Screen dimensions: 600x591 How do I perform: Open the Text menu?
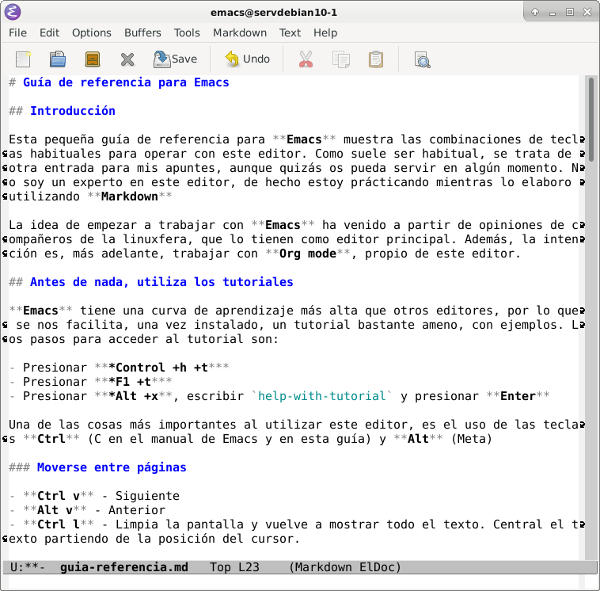coord(290,33)
